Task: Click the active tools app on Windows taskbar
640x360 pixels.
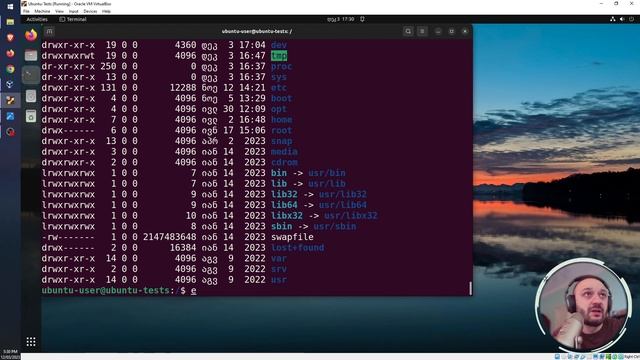Action: click(10, 100)
